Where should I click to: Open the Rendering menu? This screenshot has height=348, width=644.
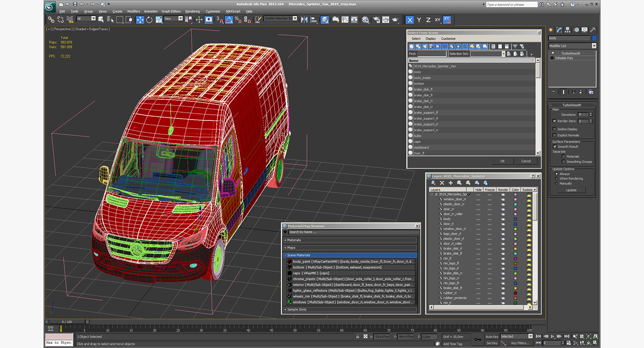point(192,11)
